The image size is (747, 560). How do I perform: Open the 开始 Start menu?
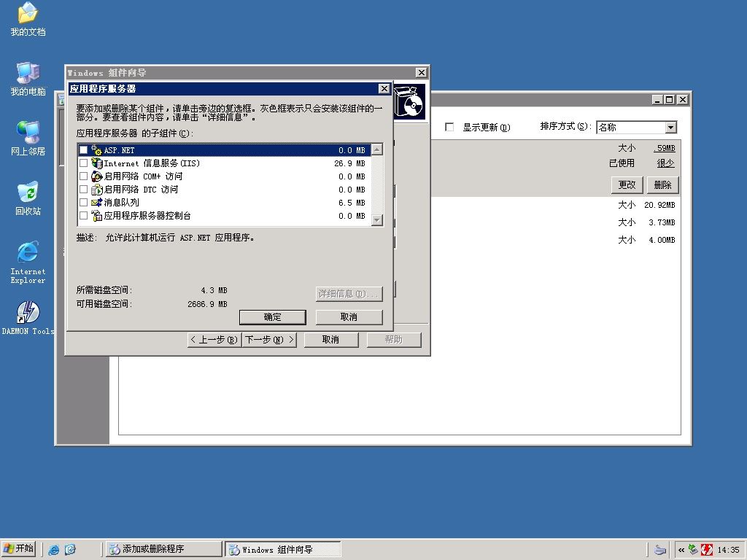point(18,549)
